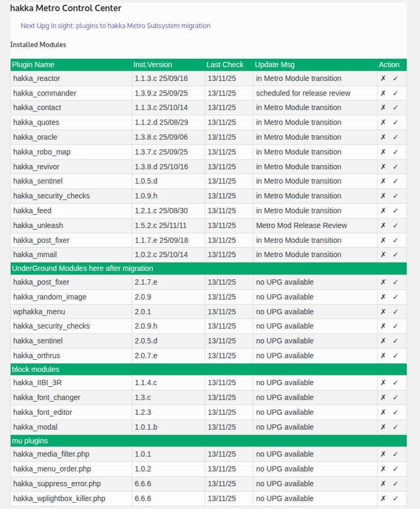This screenshot has width=420, height=509.
Task: Click the checkmark icon for wphakka_menu
Action: click(395, 312)
